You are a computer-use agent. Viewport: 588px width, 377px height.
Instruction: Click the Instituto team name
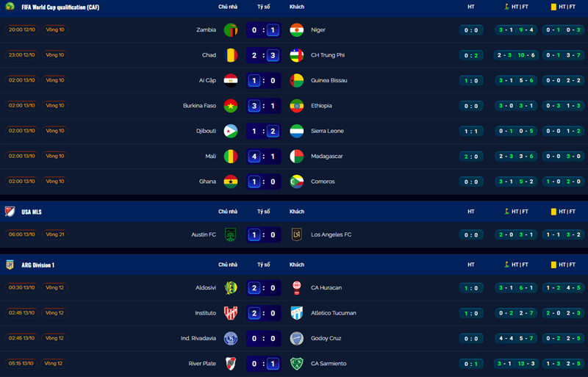205,313
